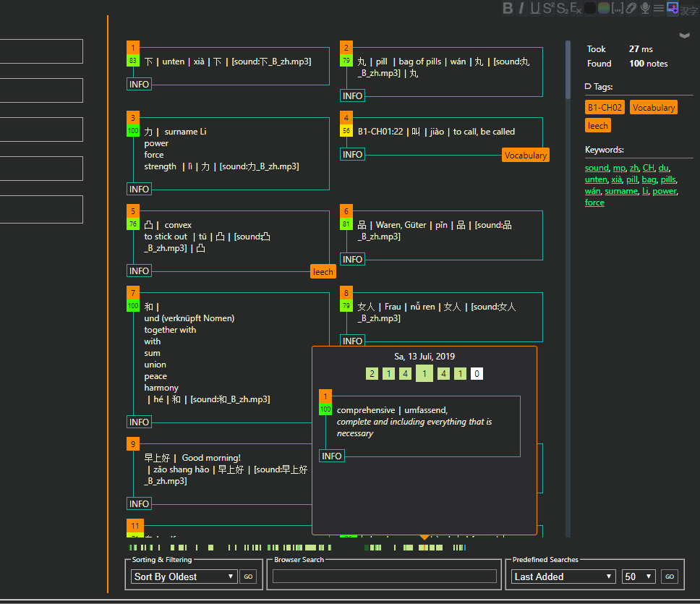Click the 'force' keyword link
700x604 pixels.
[x=594, y=203]
